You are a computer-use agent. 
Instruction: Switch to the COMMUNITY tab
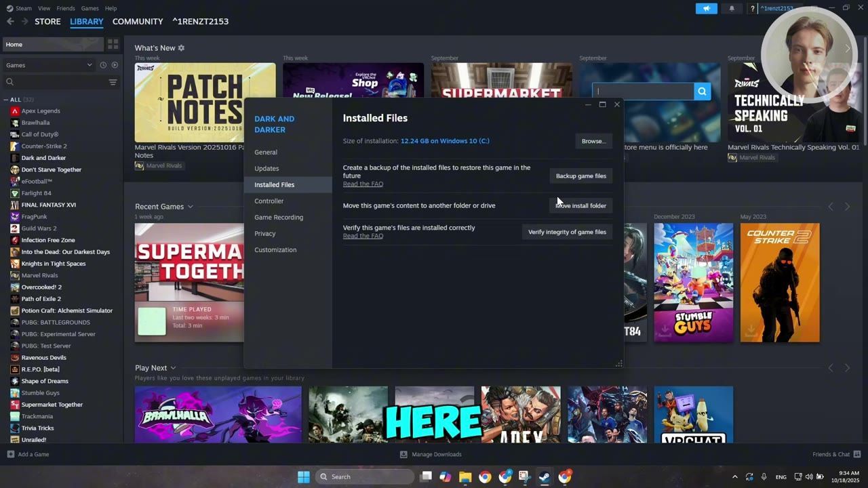click(138, 22)
